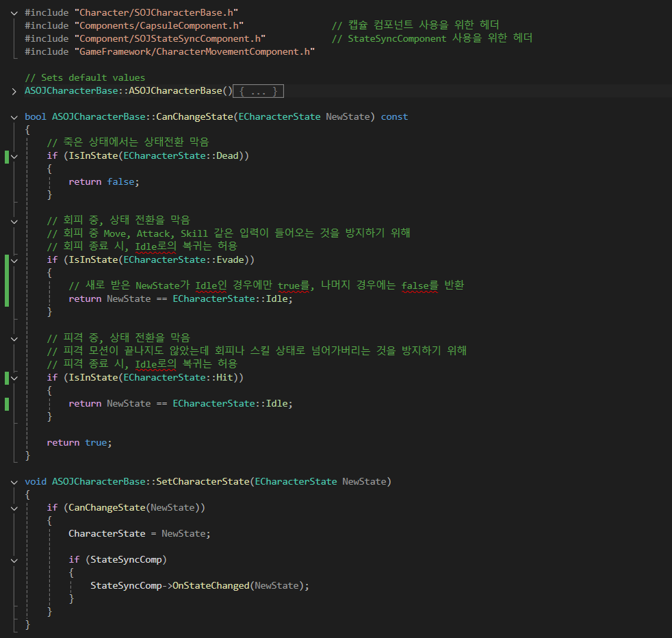Click the comment '// 회피 중, 상태 전환을 막음'
The image size is (672, 638).
[118, 220]
